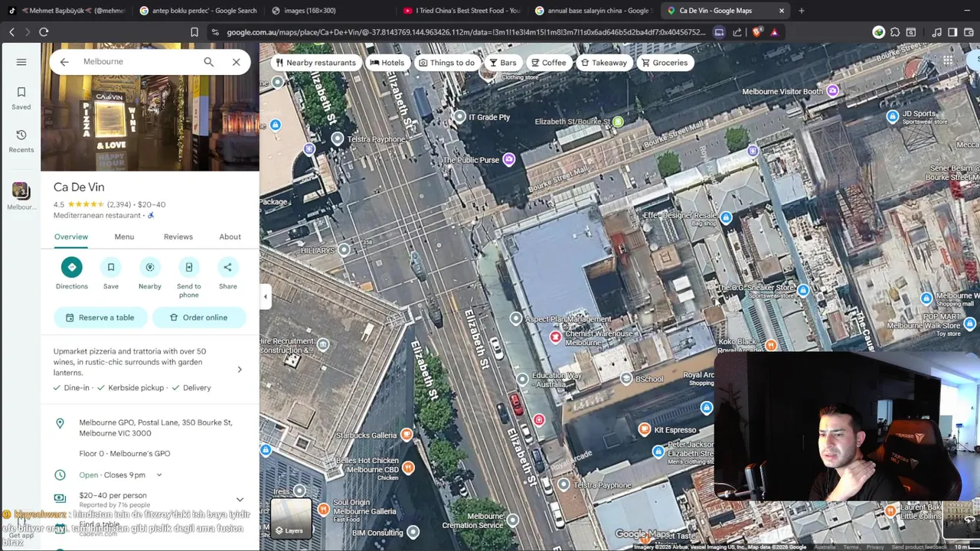
Task: Click the accessibility wheelchair icon
Action: (x=151, y=216)
